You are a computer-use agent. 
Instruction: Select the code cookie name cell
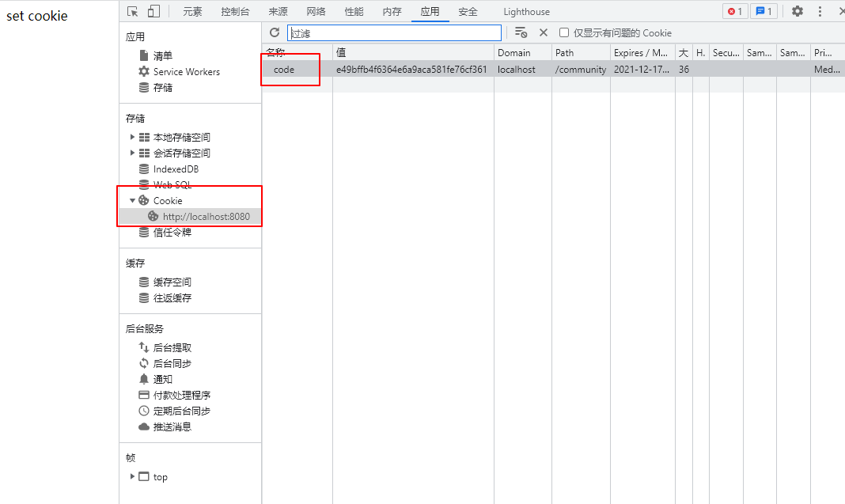[x=297, y=70]
